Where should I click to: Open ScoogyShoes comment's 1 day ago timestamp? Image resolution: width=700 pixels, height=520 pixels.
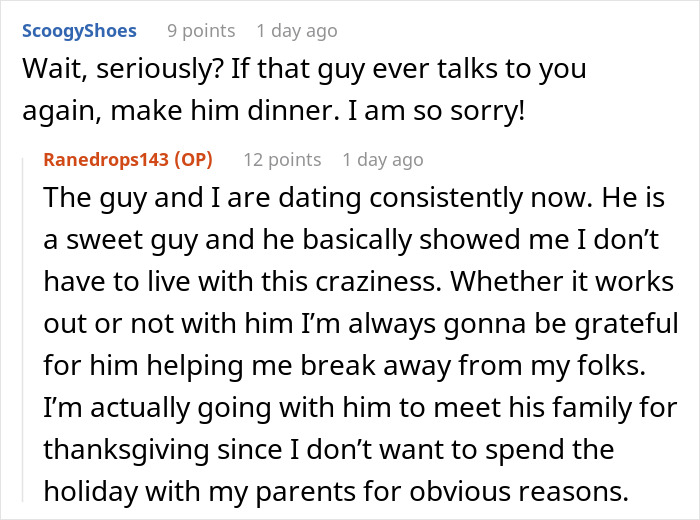(297, 31)
